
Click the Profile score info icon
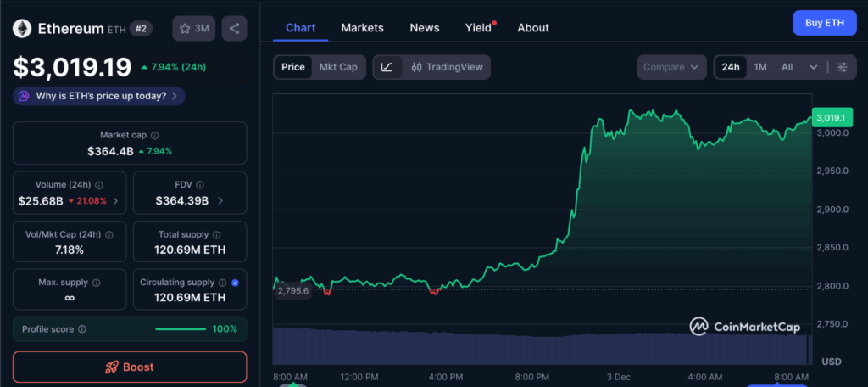81,329
